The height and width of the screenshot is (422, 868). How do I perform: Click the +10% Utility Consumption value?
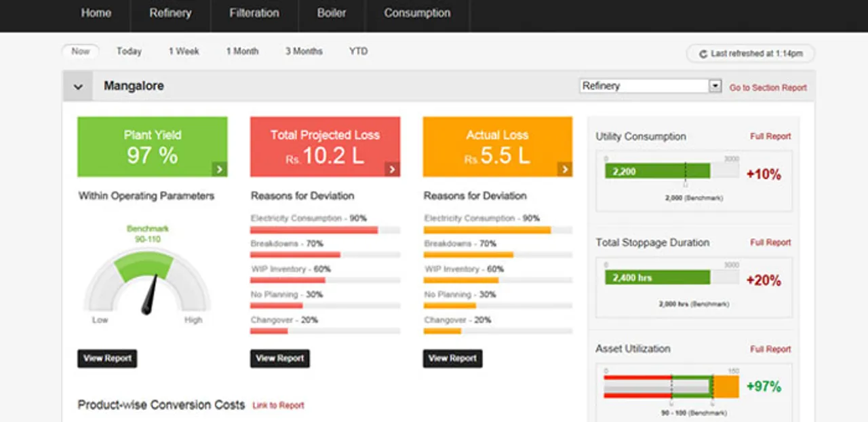pyautogui.click(x=764, y=174)
